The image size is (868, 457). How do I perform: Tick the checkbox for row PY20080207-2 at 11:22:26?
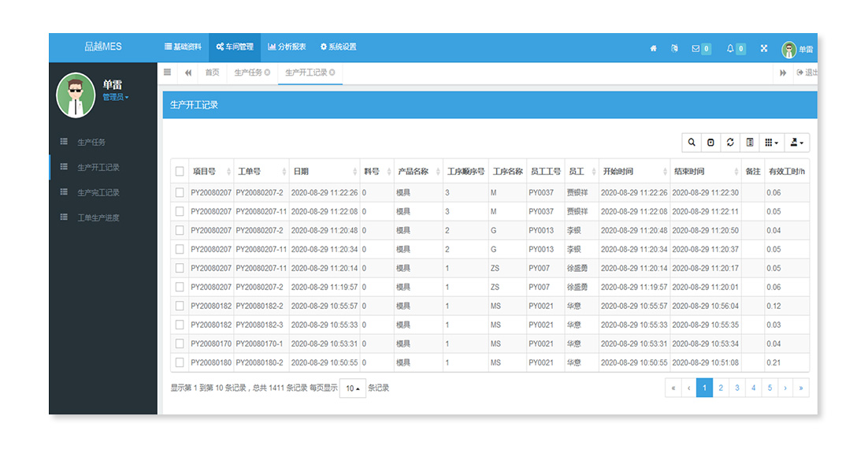pyautogui.click(x=180, y=193)
